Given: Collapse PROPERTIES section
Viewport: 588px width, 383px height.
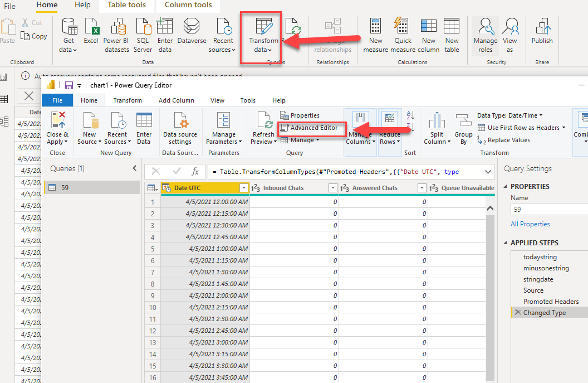Looking at the screenshot, I should (505, 186).
